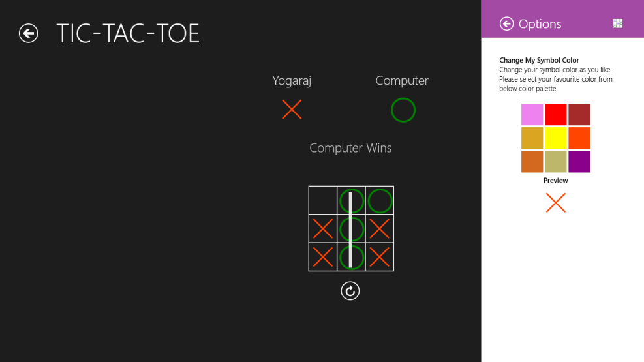This screenshot has width=644, height=362.
Task: Click the bottom-right X board cell
Action: (x=379, y=257)
